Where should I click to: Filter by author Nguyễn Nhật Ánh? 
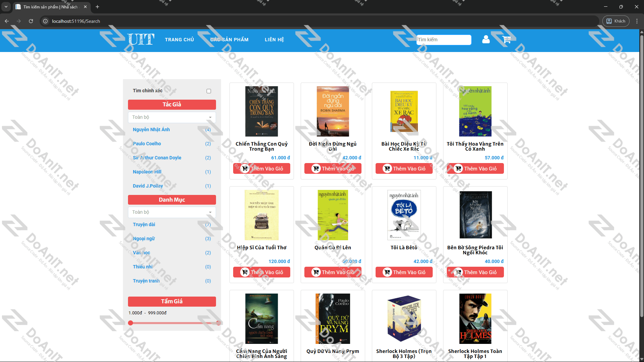[x=151, y=130]
